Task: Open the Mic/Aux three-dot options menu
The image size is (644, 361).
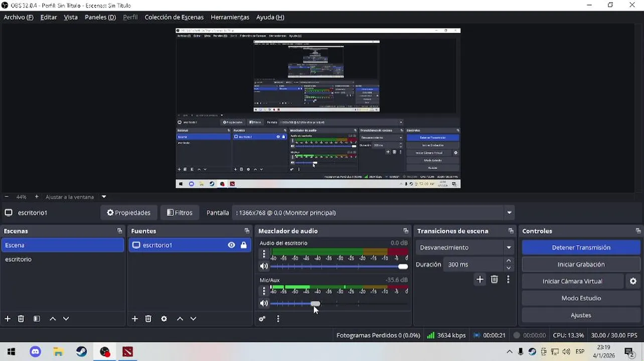Action: point(264,291)
